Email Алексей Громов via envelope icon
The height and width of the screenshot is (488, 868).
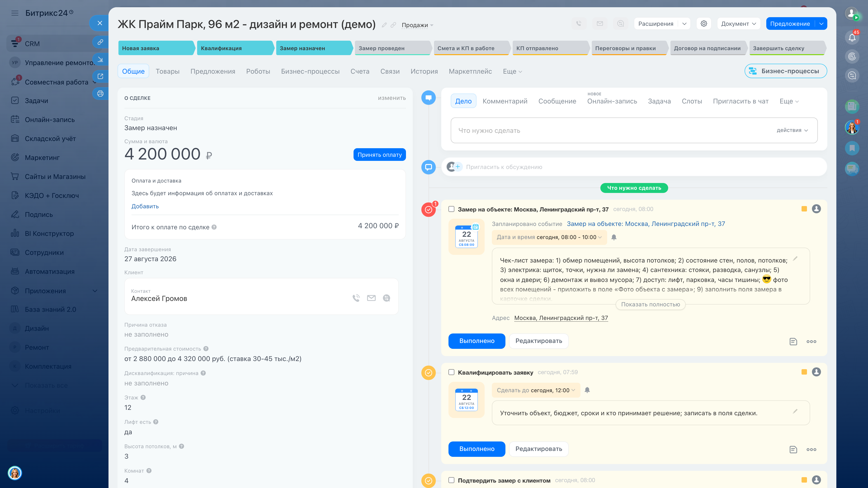(x=371, y=298)
